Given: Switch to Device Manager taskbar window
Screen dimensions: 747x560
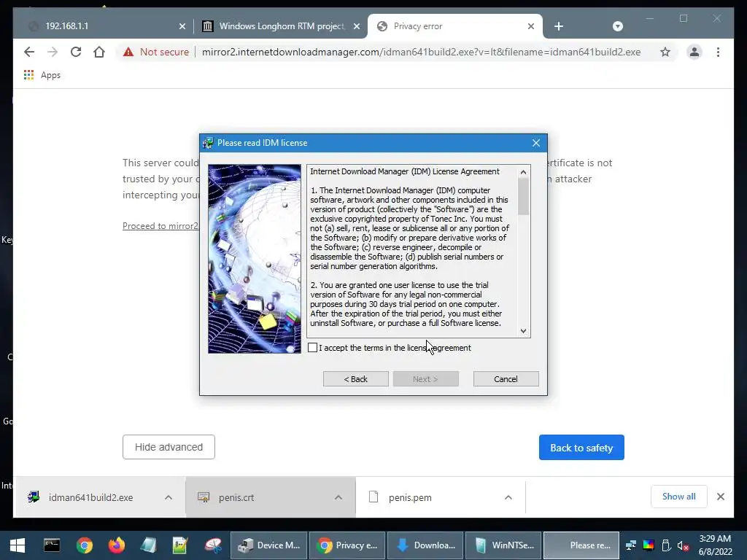Looking at the screenshot, I should point(269,545).
